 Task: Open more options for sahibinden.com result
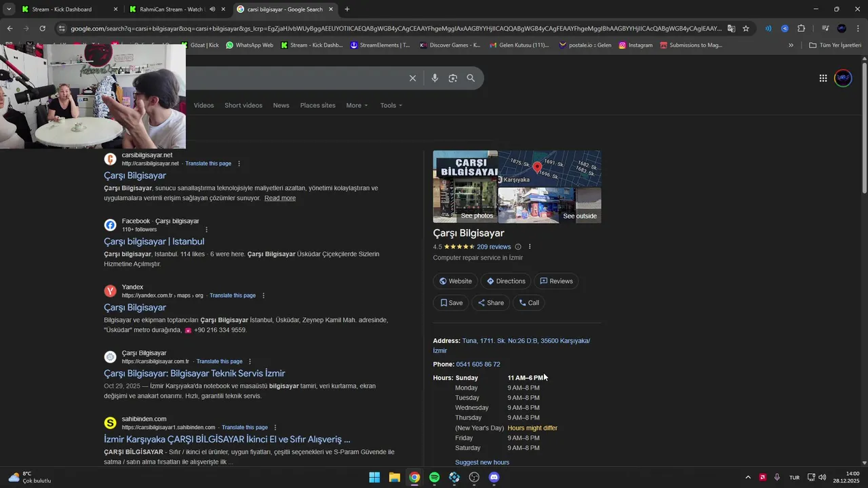click(x=275, y=428)
